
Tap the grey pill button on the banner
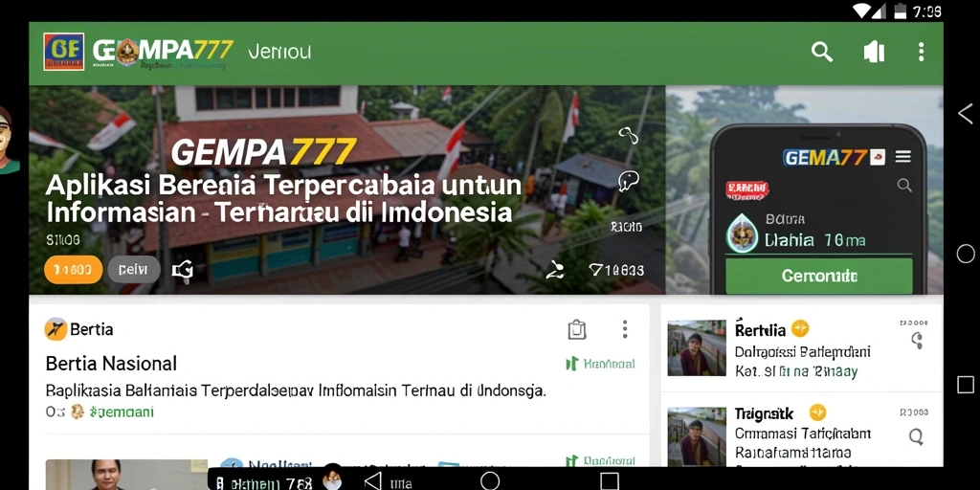[x=134, y=270]
